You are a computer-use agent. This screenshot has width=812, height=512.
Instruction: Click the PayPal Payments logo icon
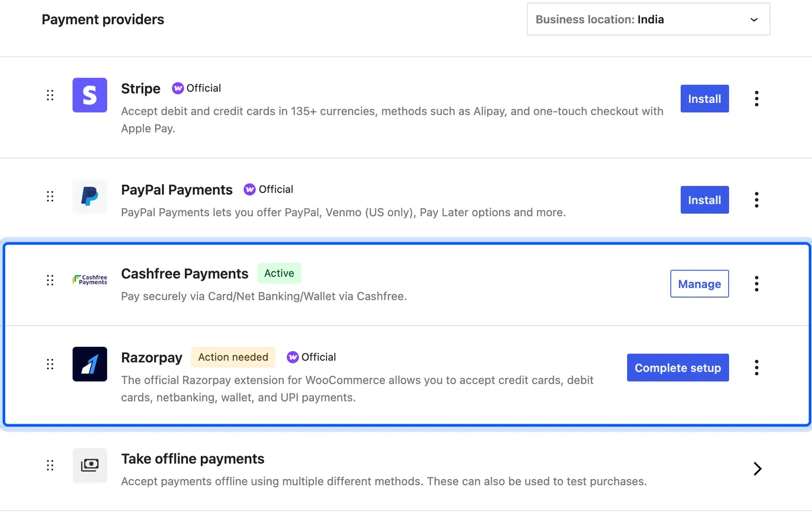tap(90, 196)
